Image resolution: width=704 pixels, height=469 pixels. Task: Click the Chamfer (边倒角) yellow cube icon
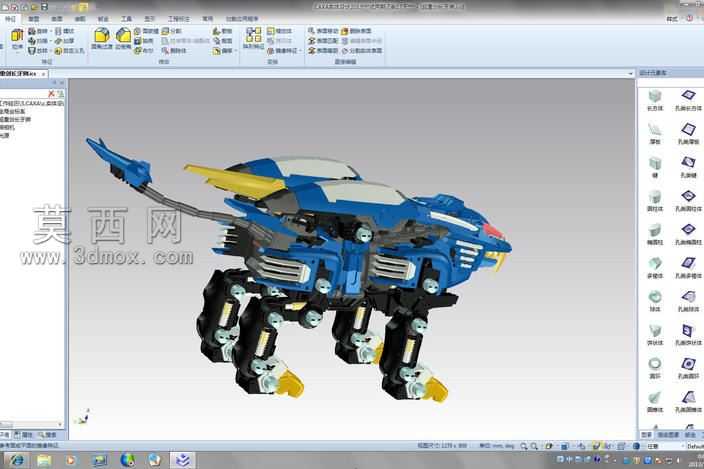tap(123, 35)
